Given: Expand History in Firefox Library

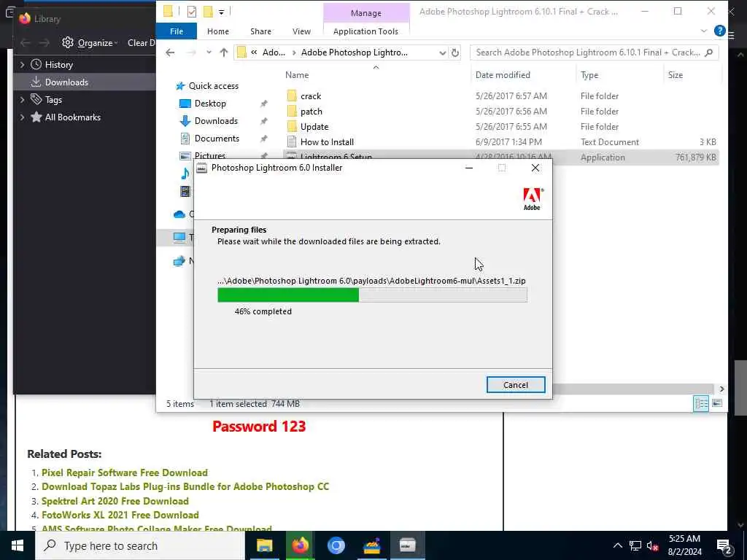Looking at the screenshot, I should point(22,65).
